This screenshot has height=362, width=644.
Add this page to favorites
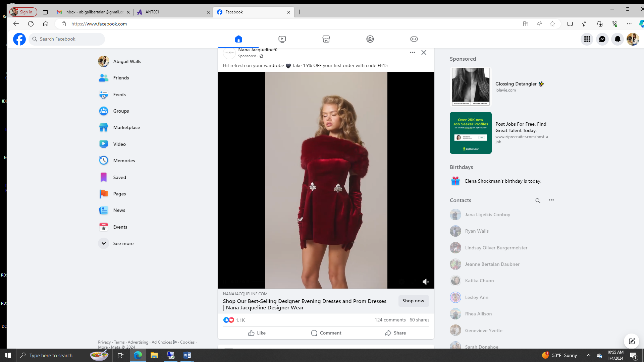tap(552, 24)
